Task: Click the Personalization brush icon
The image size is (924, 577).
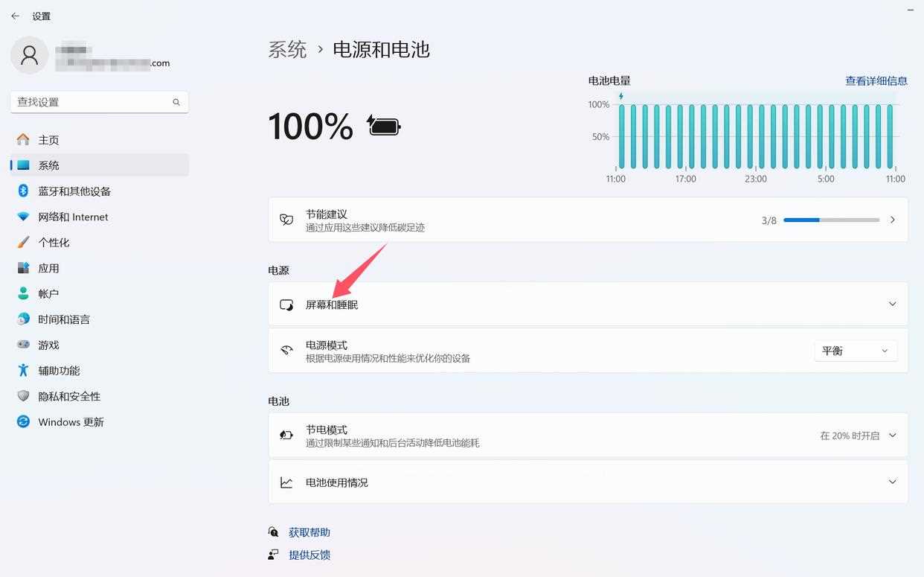Action: (23, 242)
